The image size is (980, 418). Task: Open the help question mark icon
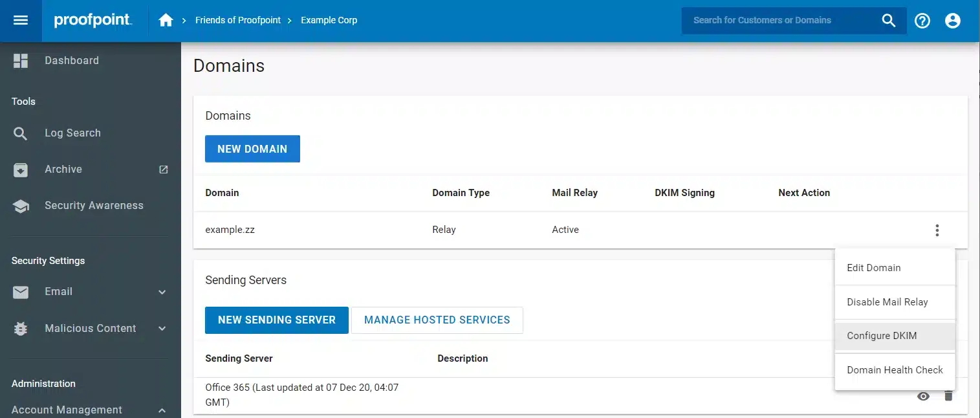tap(922, 21)
